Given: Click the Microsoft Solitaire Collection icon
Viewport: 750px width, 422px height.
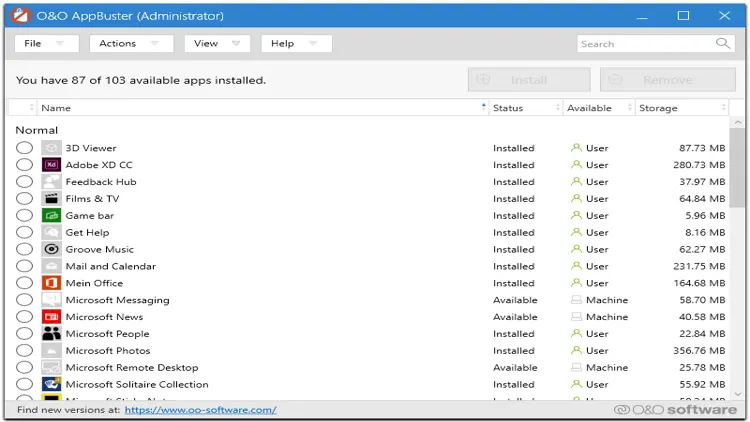Looking at the screenshot, I should (x=51, y=385).
